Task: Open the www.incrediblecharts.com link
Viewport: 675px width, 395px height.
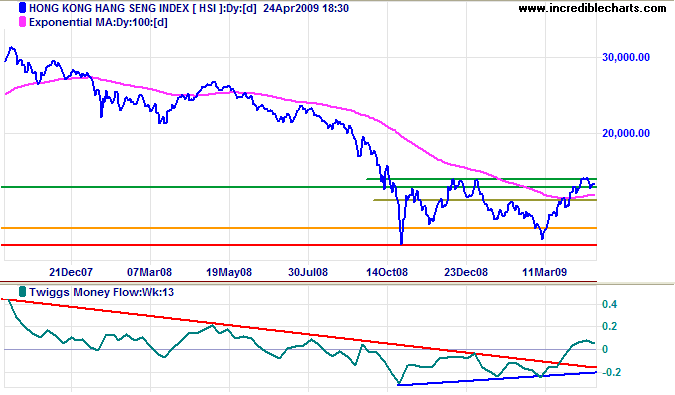Action: [592, 8]
